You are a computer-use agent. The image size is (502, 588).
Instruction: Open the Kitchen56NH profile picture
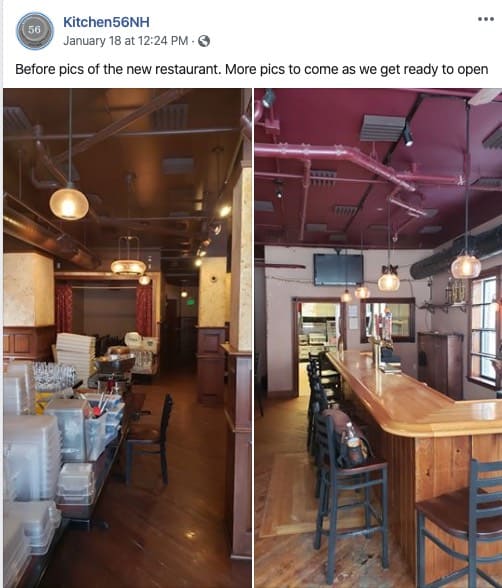[x=35, y=31]
